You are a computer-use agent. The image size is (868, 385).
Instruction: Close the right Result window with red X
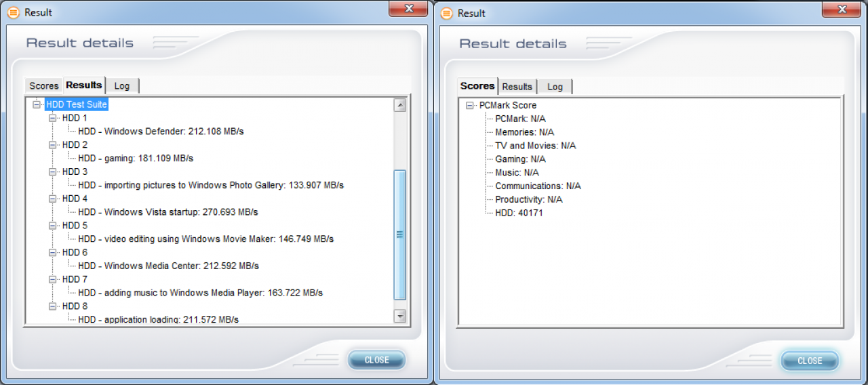(841, 9)
